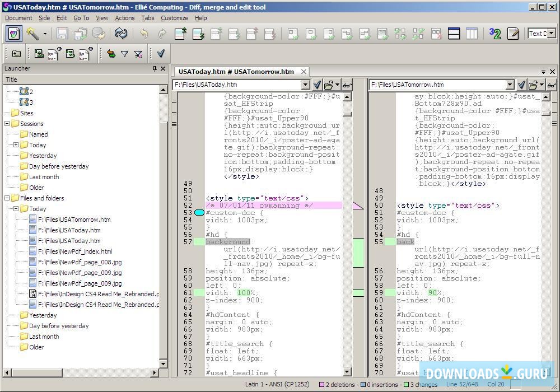Click the previous difference up-arrow icon
Viewport: 560px width, 392px height.
pyautogui.click(x=180, y=34)
